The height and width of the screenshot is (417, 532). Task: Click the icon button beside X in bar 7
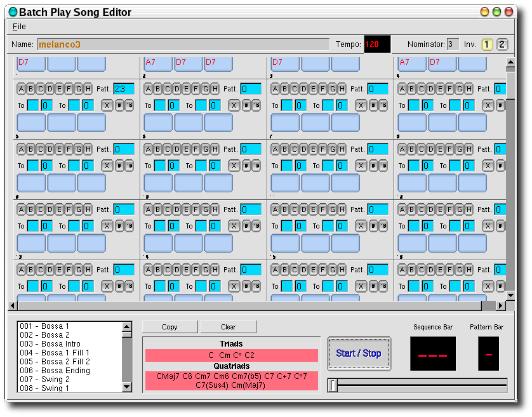point(373,105)
